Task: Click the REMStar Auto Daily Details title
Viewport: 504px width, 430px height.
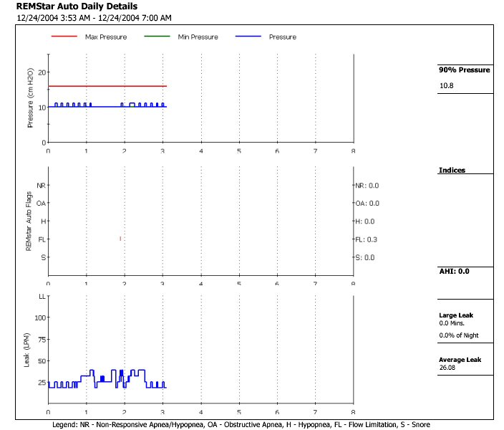Action: click(x=77, y=6)
